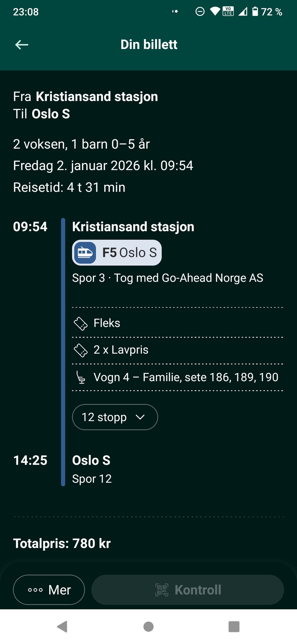Tap the Fleks ticket icon
This screenshot has width=297, height=644.
[x=81, y=324]
